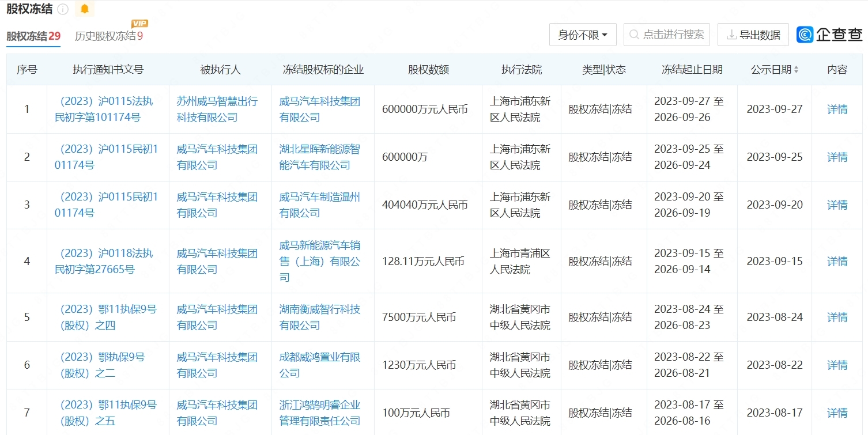This screenshot has height=435, width=868.
Task: Click the 企查查 logo
Action: pyautogui.click(x=829, y=35)
